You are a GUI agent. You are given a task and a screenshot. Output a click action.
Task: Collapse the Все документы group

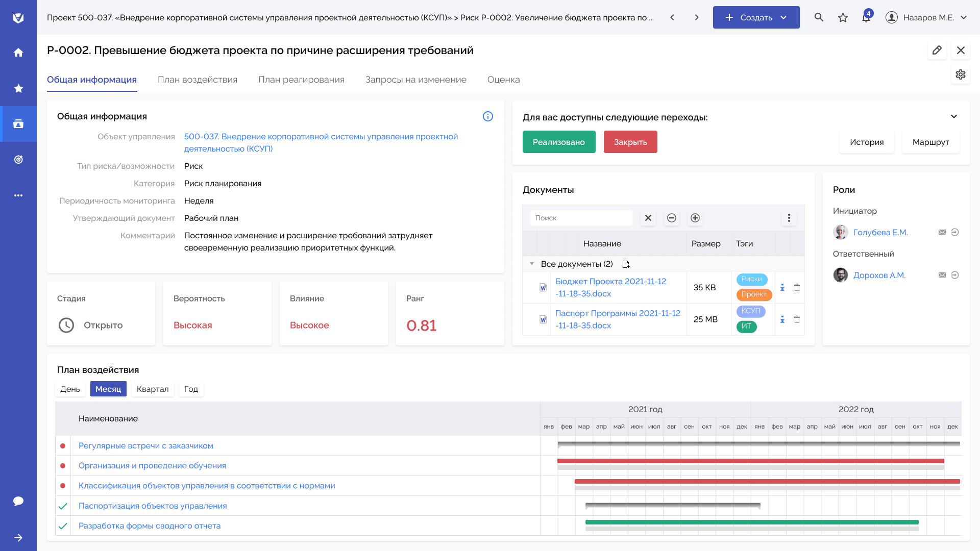pyautogui.click(x=532, y=264)
